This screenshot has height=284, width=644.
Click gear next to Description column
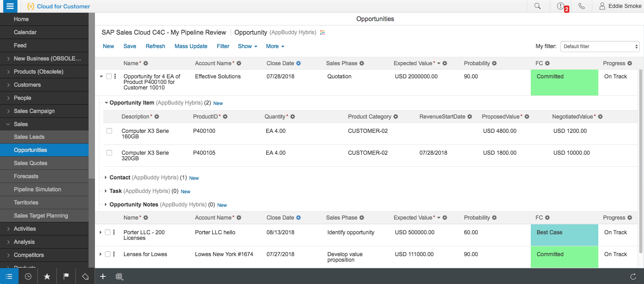tap(157, 117)
